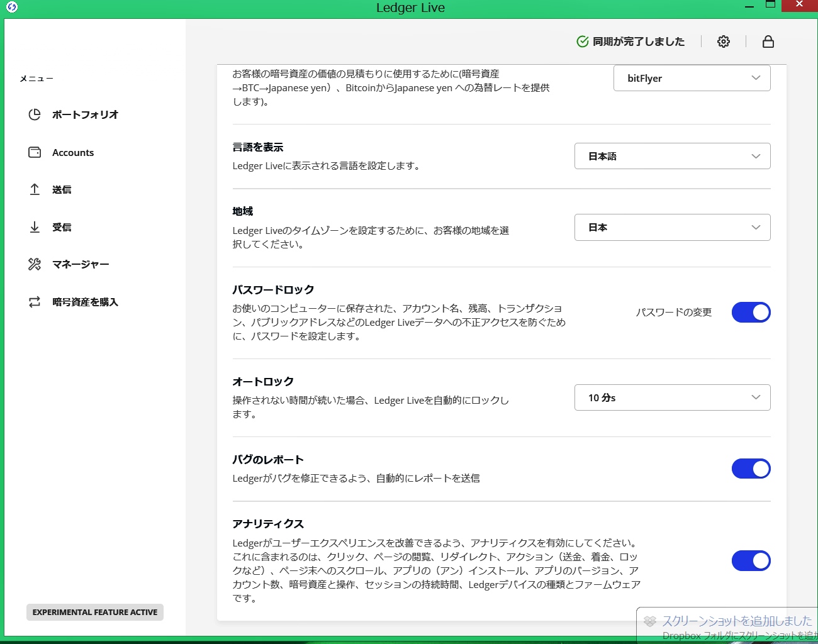Open Accounts in the sidebar

(x=73, y=152)
